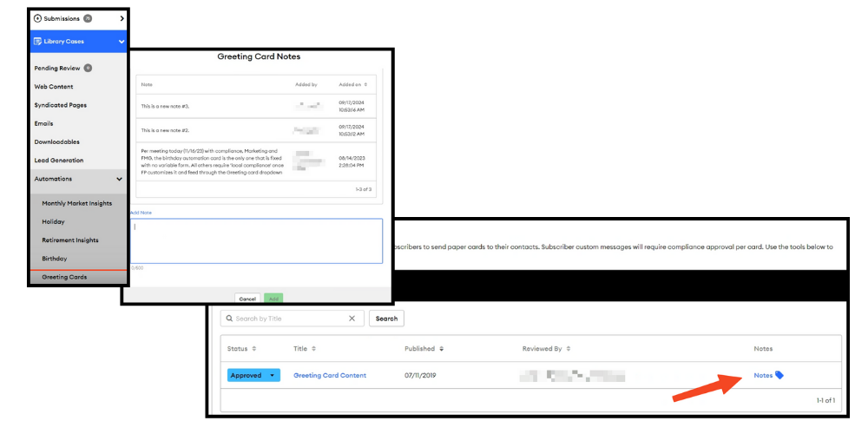Sort table by Status column arrows
This screenshot has height=434, width=868.
[x=254, y=349]
